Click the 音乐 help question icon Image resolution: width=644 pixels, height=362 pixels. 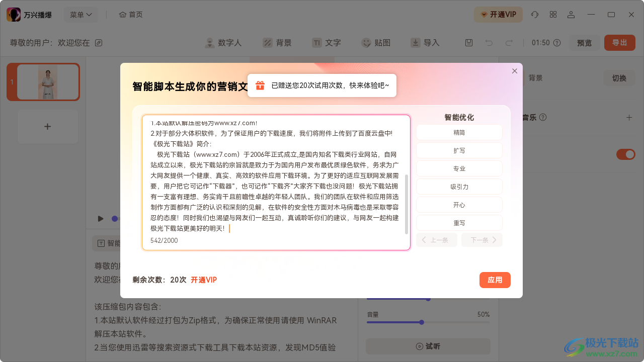pos(543,117)
